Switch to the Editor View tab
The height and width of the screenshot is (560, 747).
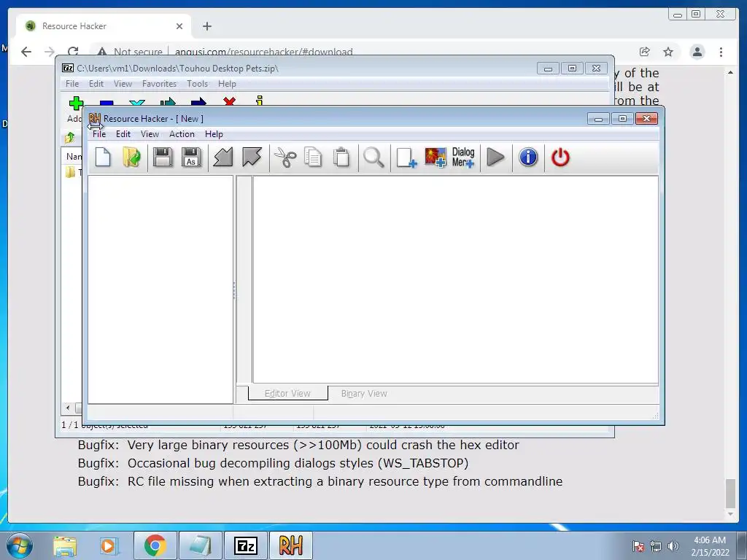point(287,393)
